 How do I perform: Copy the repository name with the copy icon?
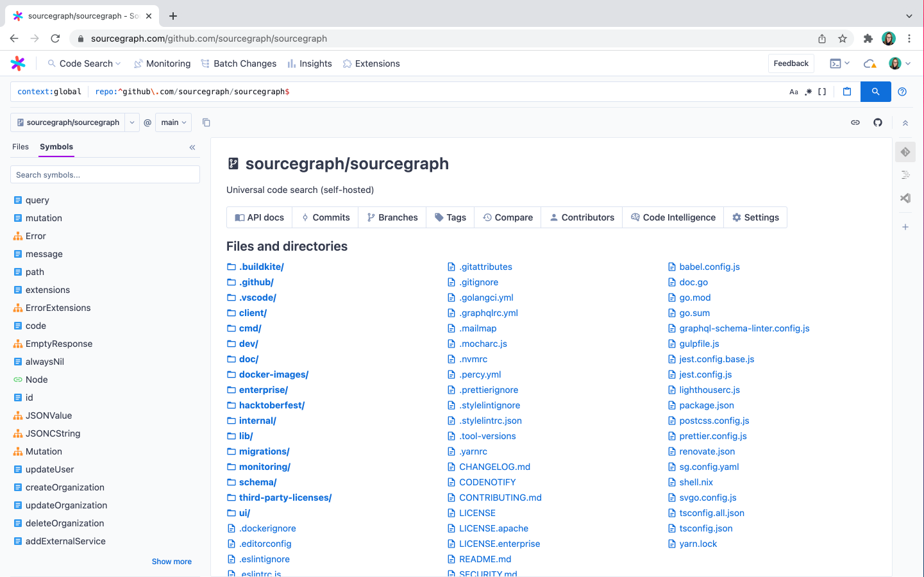click(x=206, y=122)
